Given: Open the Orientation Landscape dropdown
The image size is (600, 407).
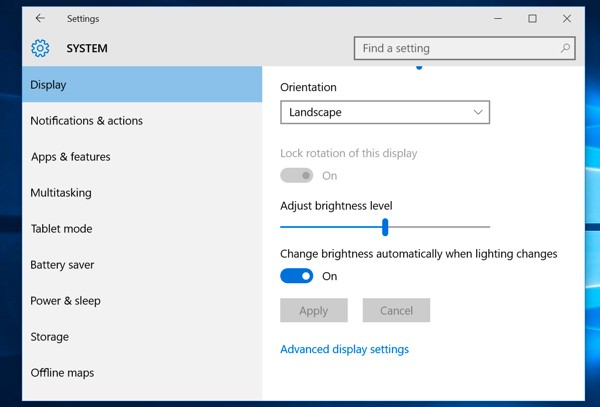Looking at the screenshot, I should (x=385, y=112).
